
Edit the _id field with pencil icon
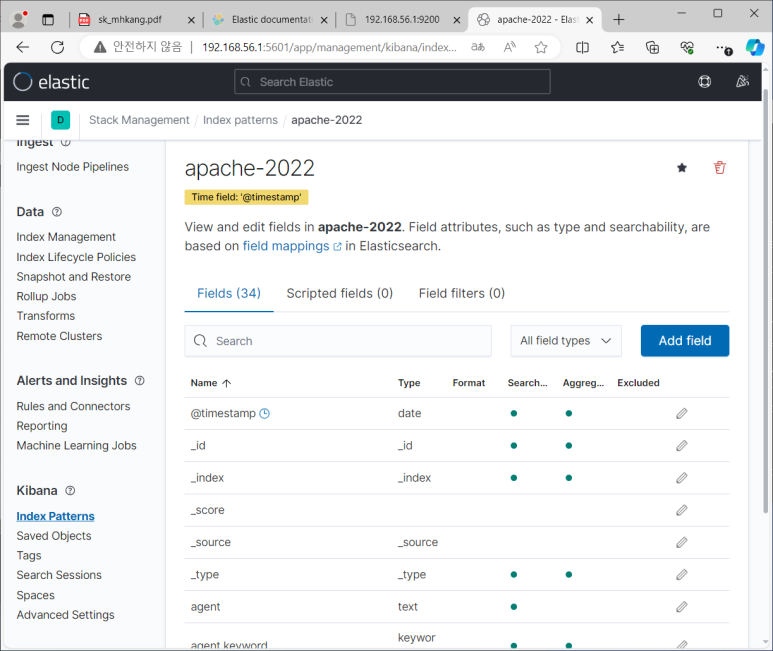click(x=681, y=445)
